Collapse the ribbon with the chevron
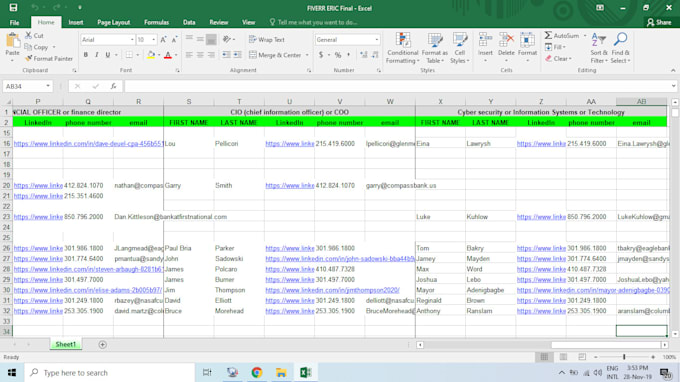Screen dimensions: 680x382 673,70
